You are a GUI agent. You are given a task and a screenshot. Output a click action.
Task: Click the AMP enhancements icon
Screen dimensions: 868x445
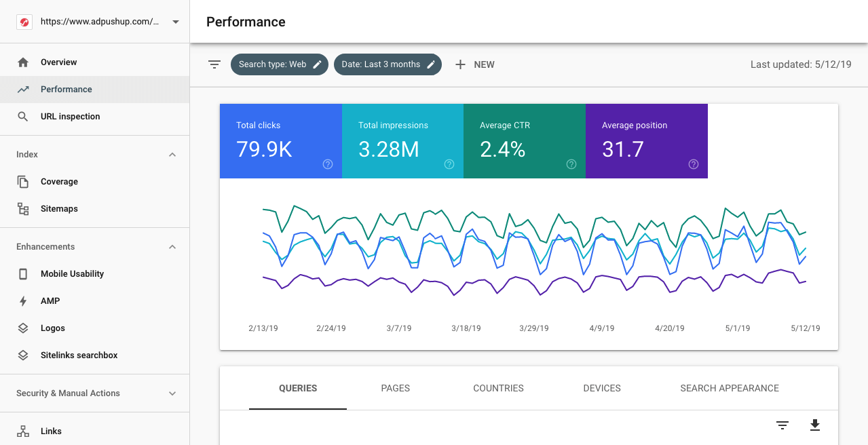[24, 301]
